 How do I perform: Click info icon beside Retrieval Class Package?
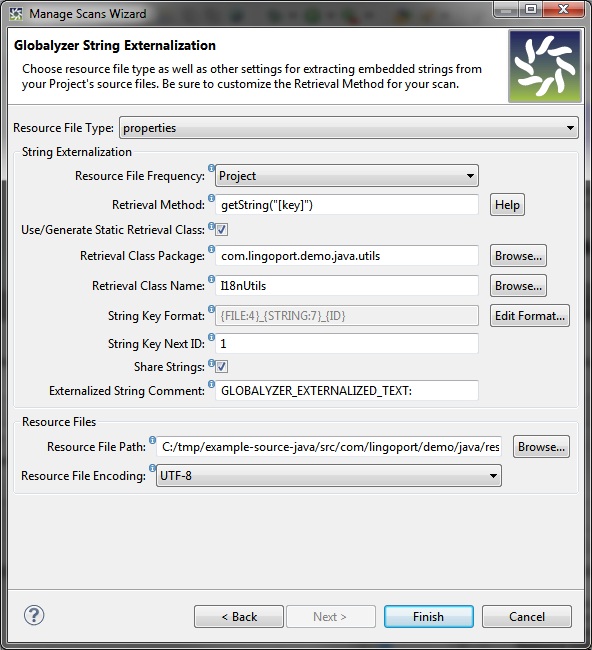(211, 249)
